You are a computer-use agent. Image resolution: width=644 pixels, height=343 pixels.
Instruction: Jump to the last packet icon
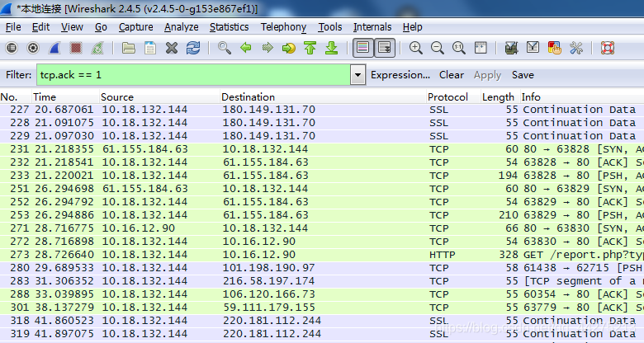(331, 48)
